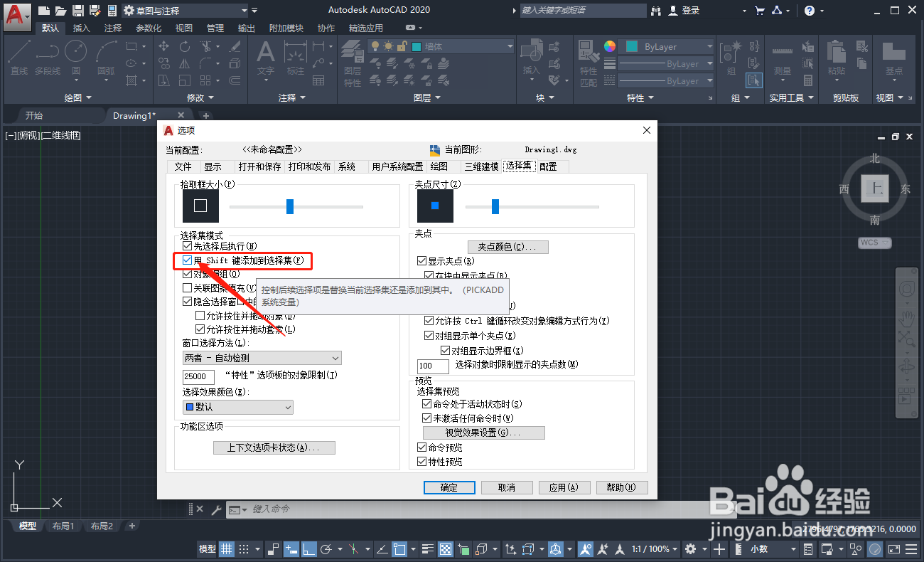Click the Save icon in quick access toolbar
Screen dimensions: 924x562
click(x=77, y=11)
